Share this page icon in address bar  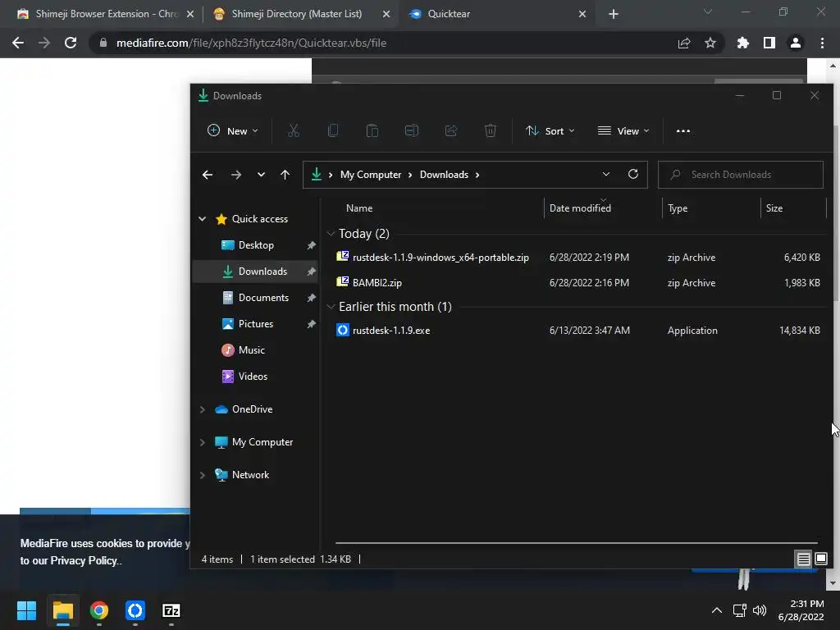click(x=684, y=43)
